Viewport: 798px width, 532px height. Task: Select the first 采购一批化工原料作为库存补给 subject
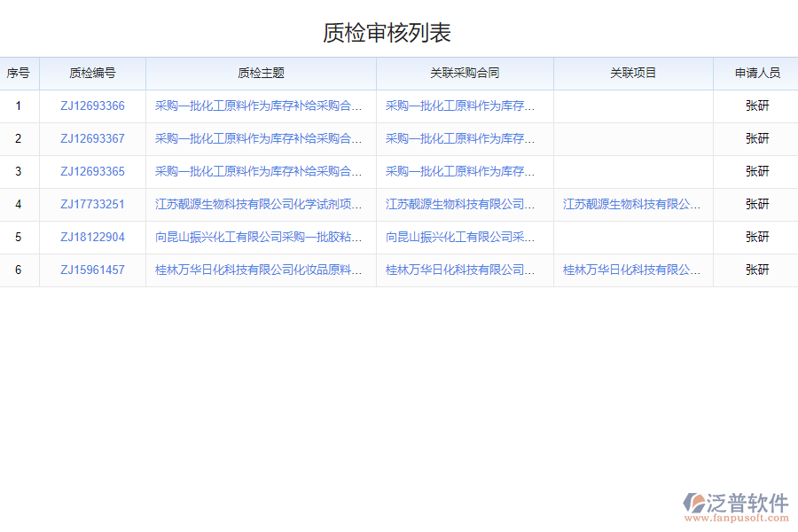point(257,106)
